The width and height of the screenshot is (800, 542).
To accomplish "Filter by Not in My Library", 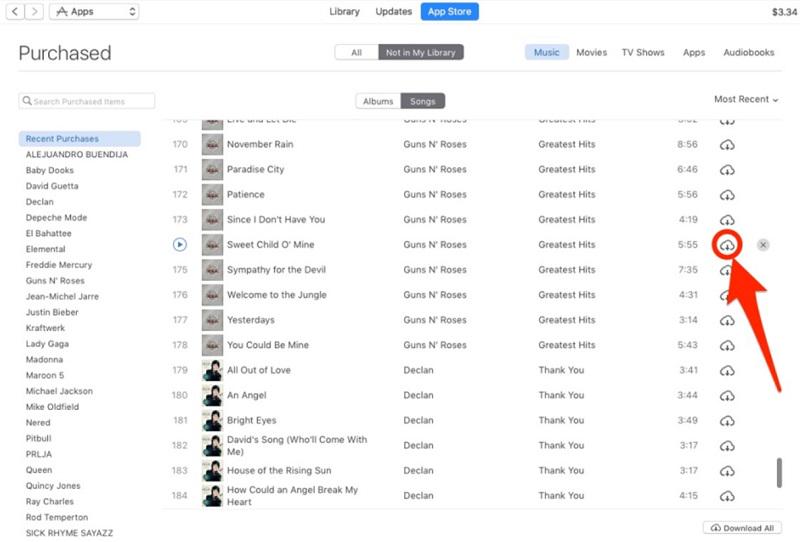I will click(420, 52).
